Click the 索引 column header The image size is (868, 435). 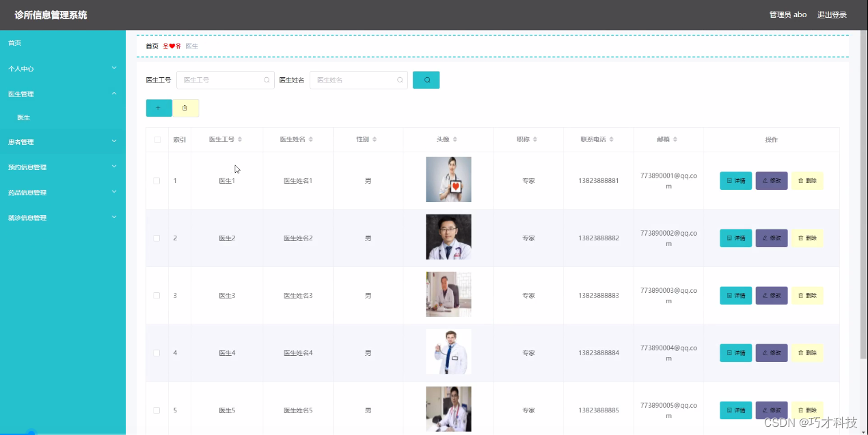(180, 139)
